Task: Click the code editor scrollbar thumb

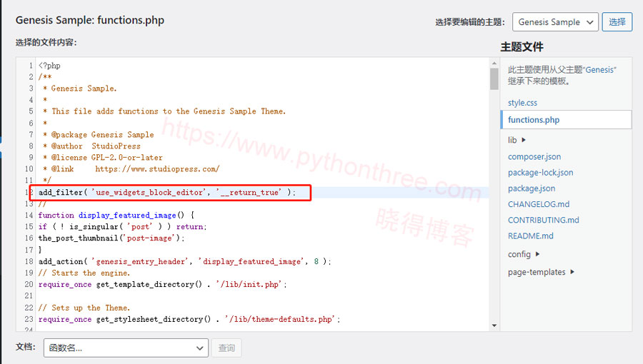Action: pyautogui.click(x=494, y=79)
